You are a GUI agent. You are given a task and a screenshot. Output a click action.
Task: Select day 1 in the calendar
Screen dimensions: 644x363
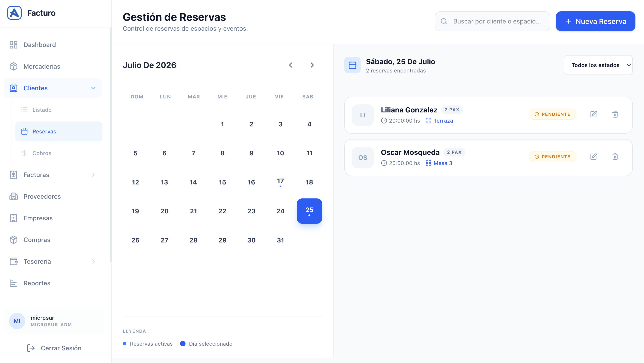tap(222, 124)
